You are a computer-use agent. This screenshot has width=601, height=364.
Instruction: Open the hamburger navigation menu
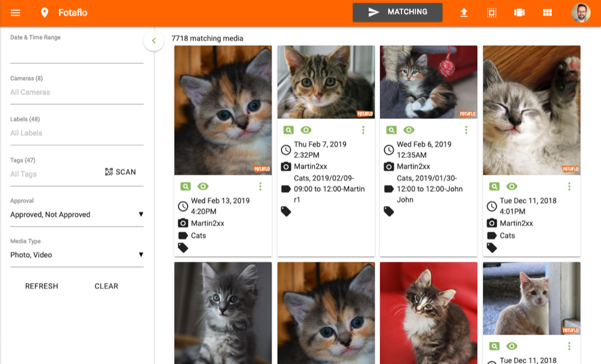pyautogui.click(x=16, y=13)
